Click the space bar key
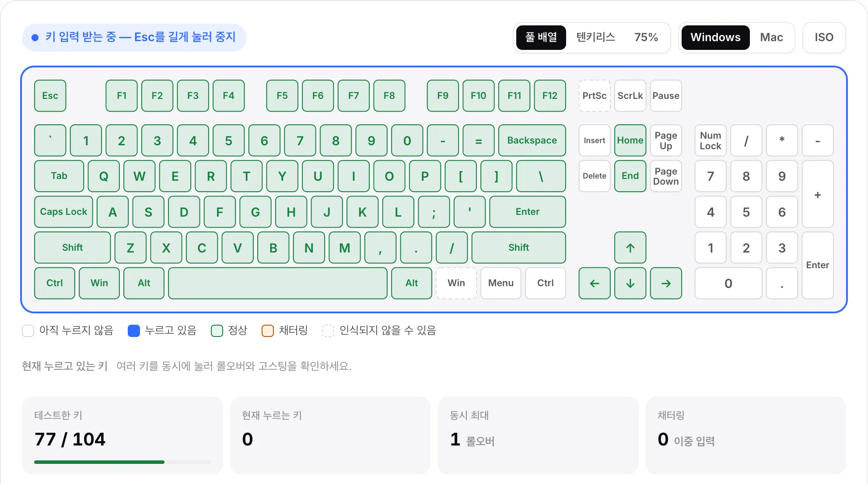The image size is (868, 484). (277, 283)
